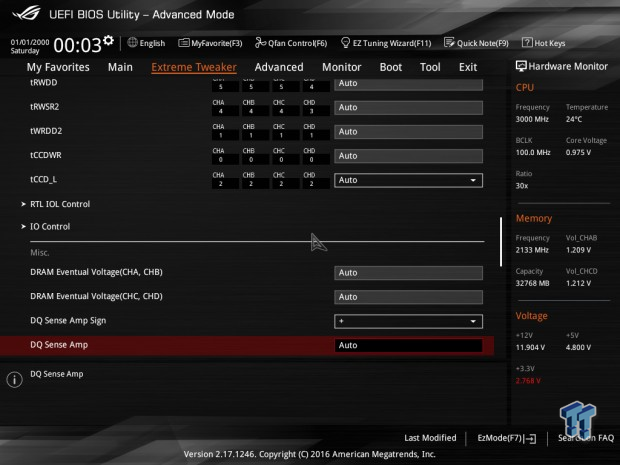Click the tWRDD2 Auto value field
620x465 pixels.
click(408, 132)
